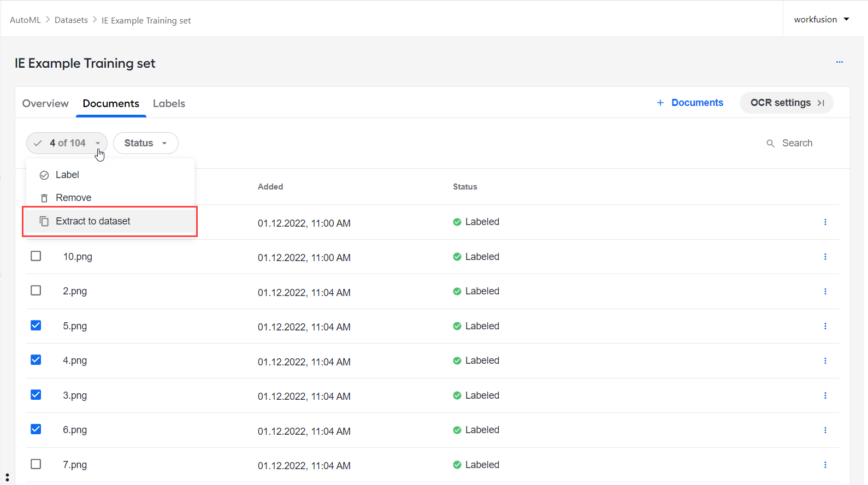
Task: Click the plus icon beside Documents
Action: tap(660, 103)
